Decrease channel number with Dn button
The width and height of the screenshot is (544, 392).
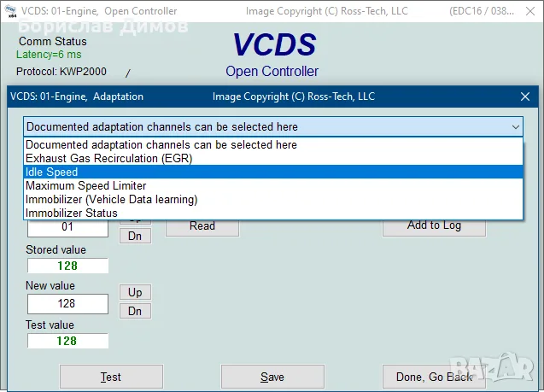click(135, 236)
